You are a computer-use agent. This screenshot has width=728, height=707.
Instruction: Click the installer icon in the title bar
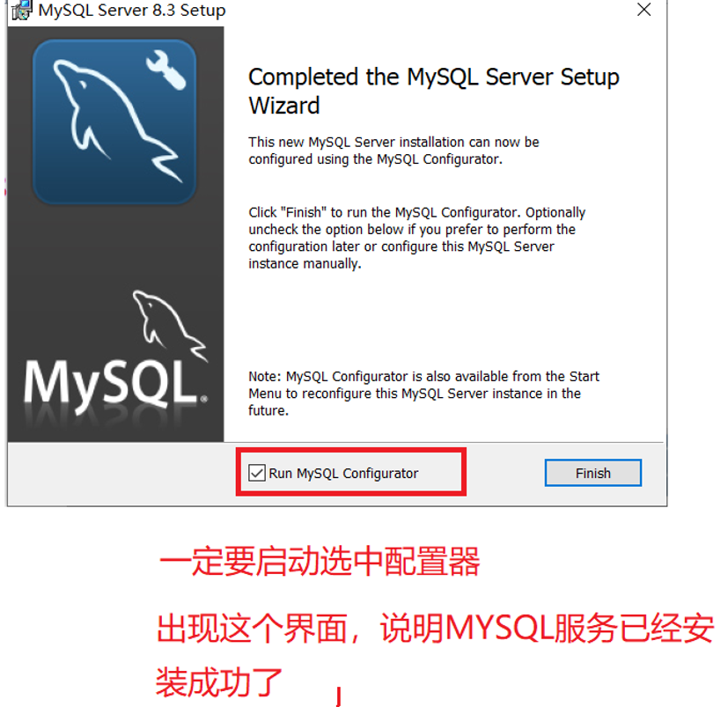tap(21, 11)
